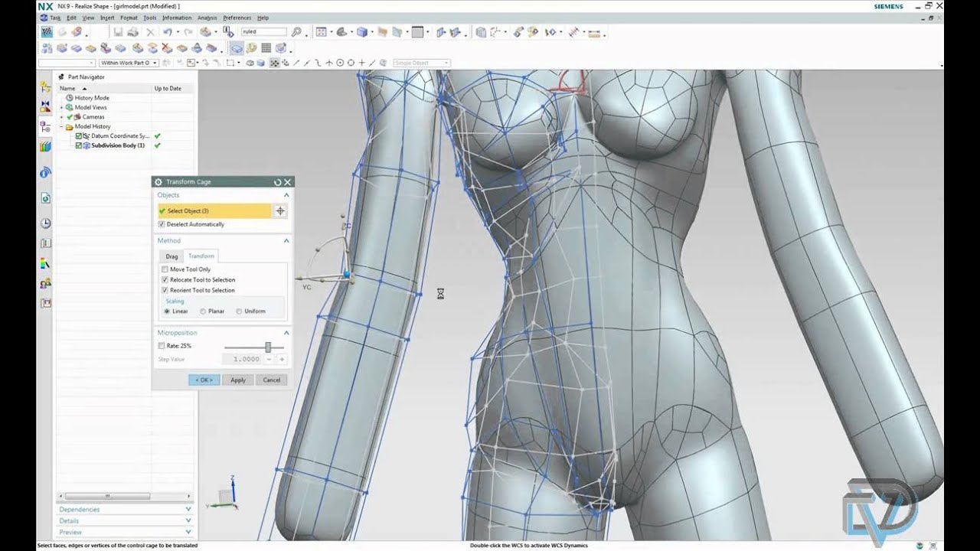Collapse the Method section

click(x=286, y=240)
